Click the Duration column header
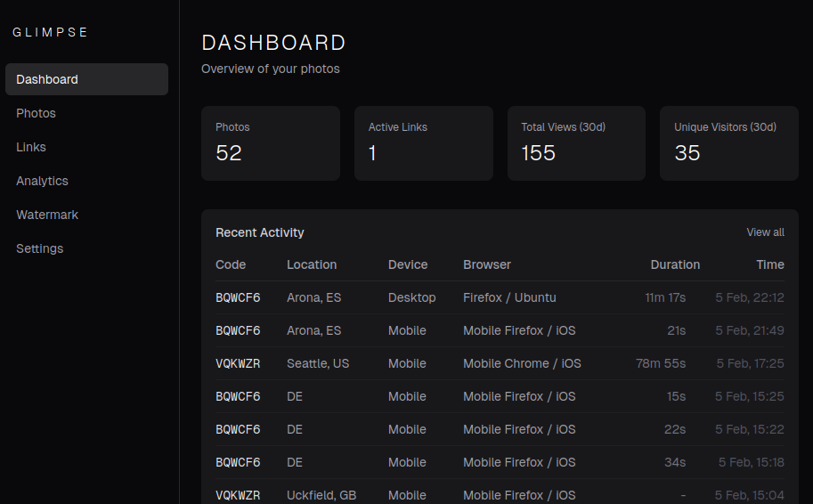 pyautogui.click(x=675, y=264)
